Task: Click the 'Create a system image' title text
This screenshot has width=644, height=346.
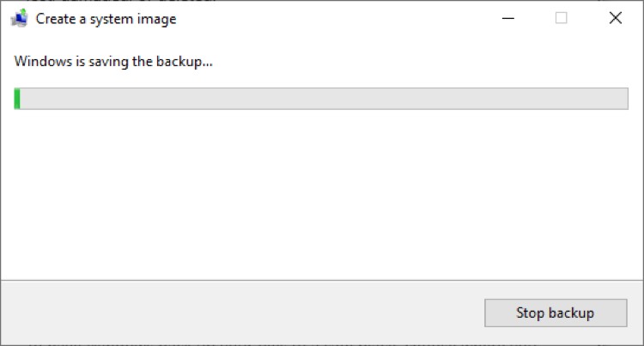Action: [x=106, y=19]
